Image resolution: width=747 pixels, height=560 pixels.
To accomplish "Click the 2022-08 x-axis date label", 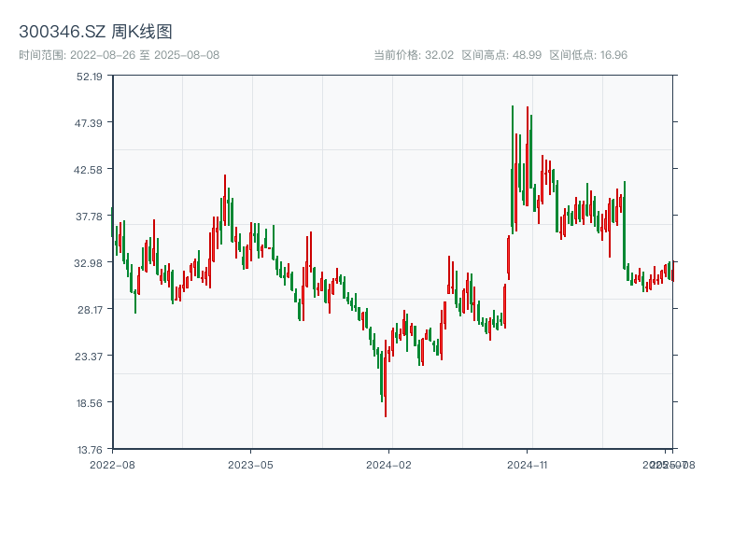I will click(x=112, y=464).
